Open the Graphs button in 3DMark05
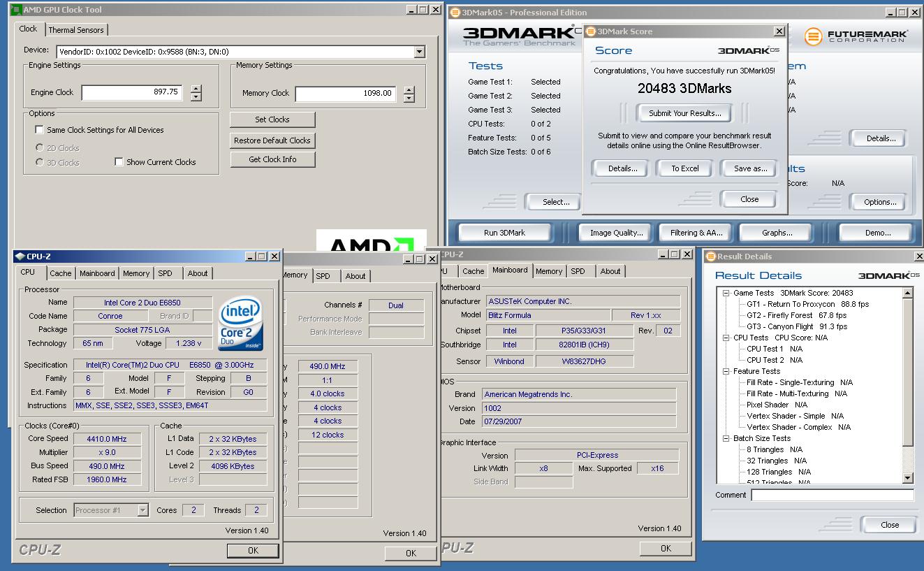 point(777,233)
